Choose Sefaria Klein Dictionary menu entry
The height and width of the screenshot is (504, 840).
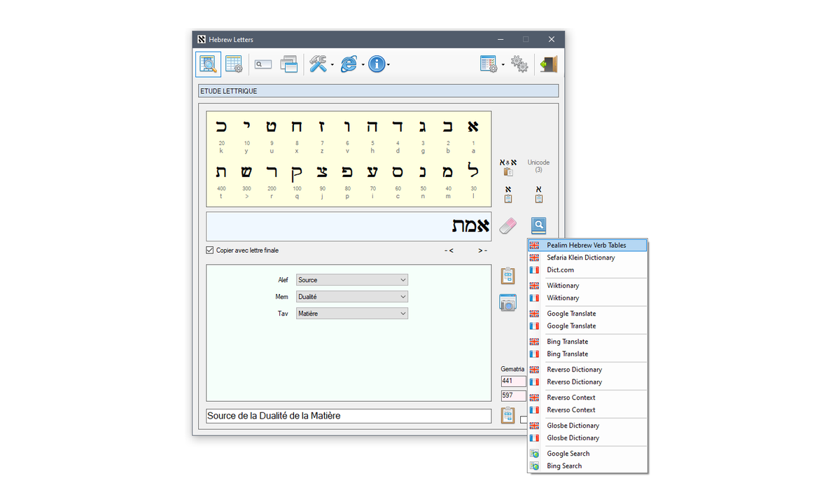pos(587,258)
